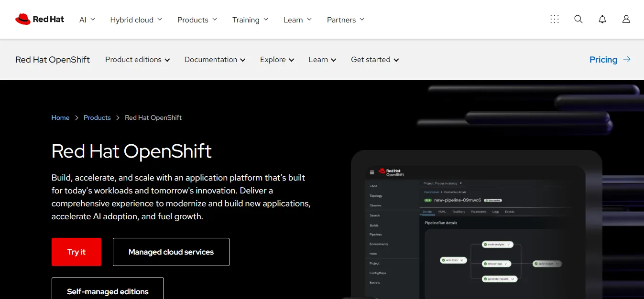Open the Get started dropdown

coord(375,60)
